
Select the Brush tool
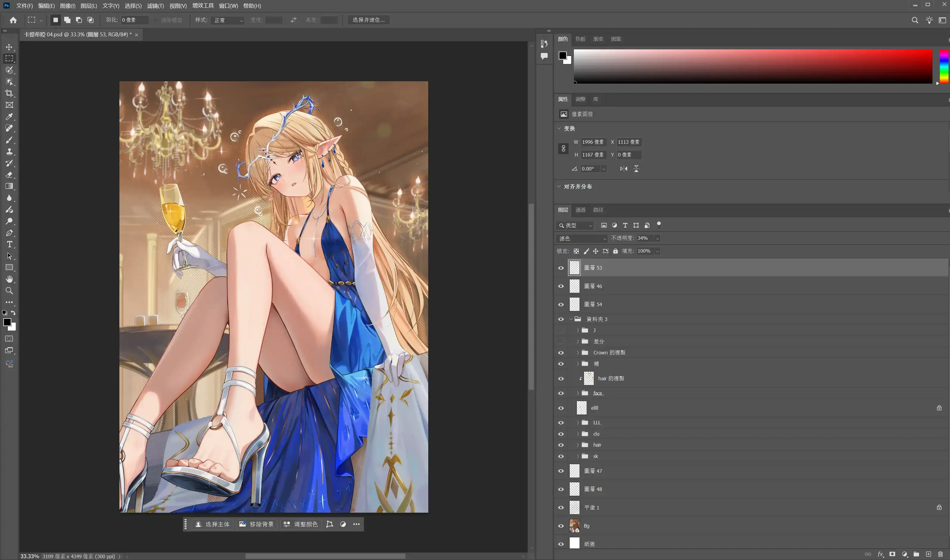click(9, 140)
